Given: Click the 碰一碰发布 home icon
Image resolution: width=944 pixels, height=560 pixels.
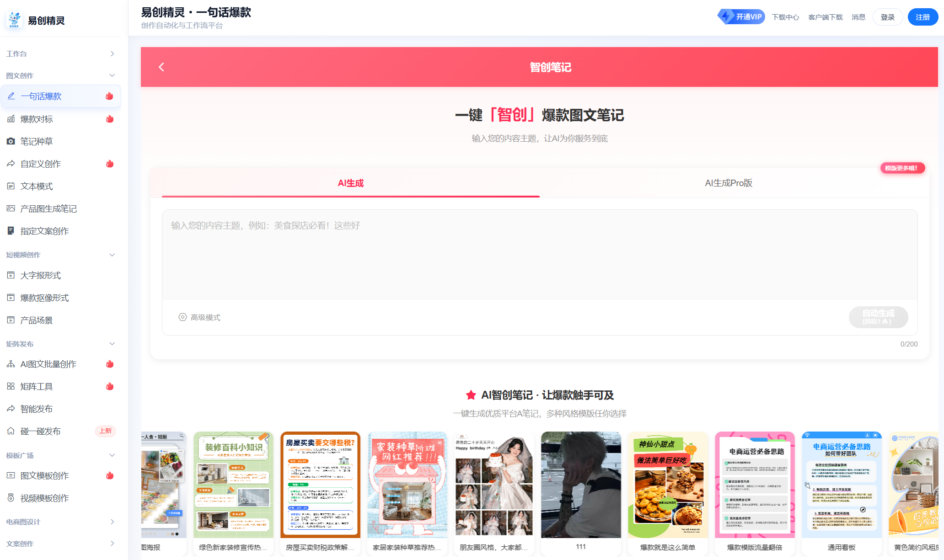Looking at the screenshot, I should (11, 431).
